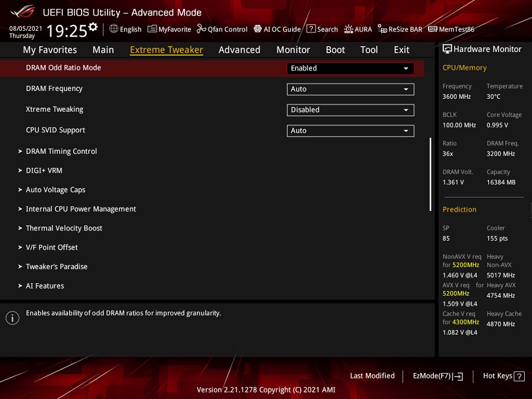532x399 pixels.
Task: Open the AURA label
Action: pyautogui.click(x=364, y=30)
